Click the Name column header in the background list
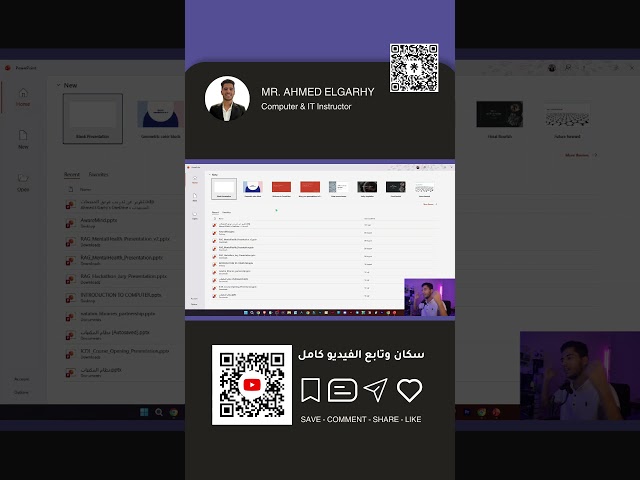This screenshot has height=480, width=640. (x=85, y=189)
